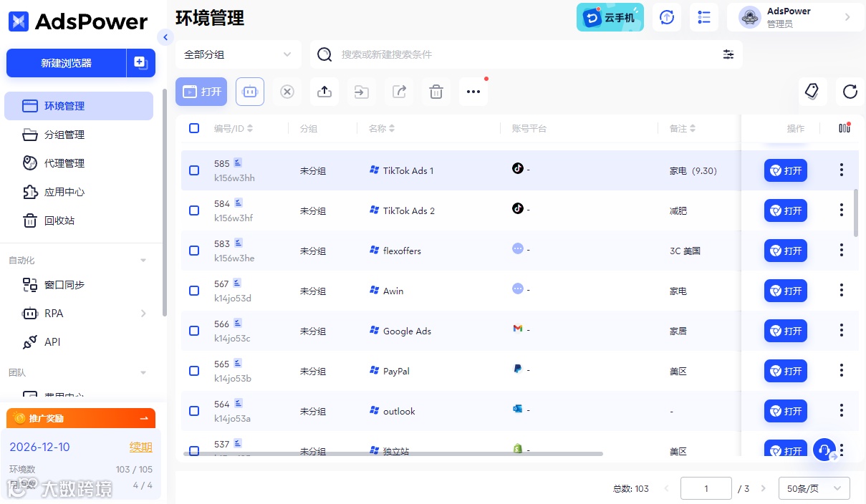Screen dimensions: 866x504
Task: Expand the RPA submenu arrow
Action: [x=143, y=314]
